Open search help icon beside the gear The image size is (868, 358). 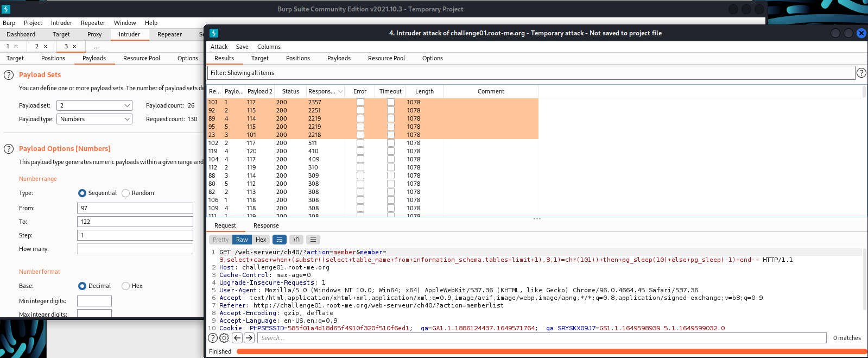(x=213, y=338)
